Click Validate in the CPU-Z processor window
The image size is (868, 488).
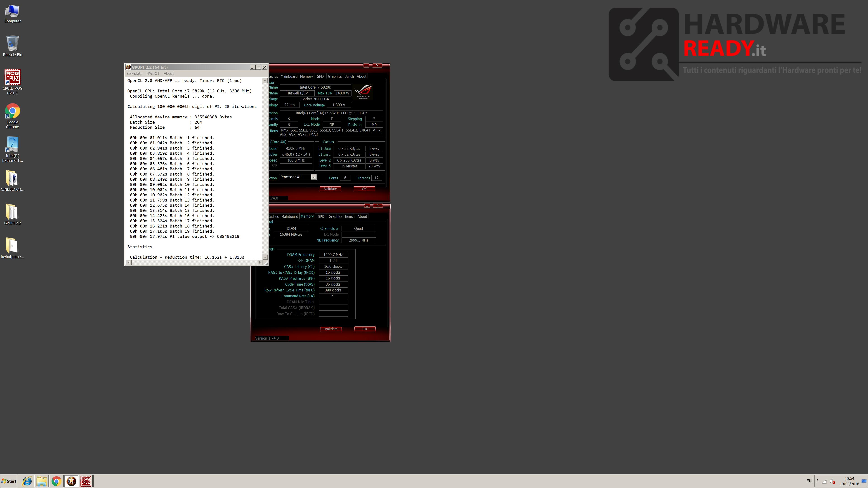[x=330, y=189]
